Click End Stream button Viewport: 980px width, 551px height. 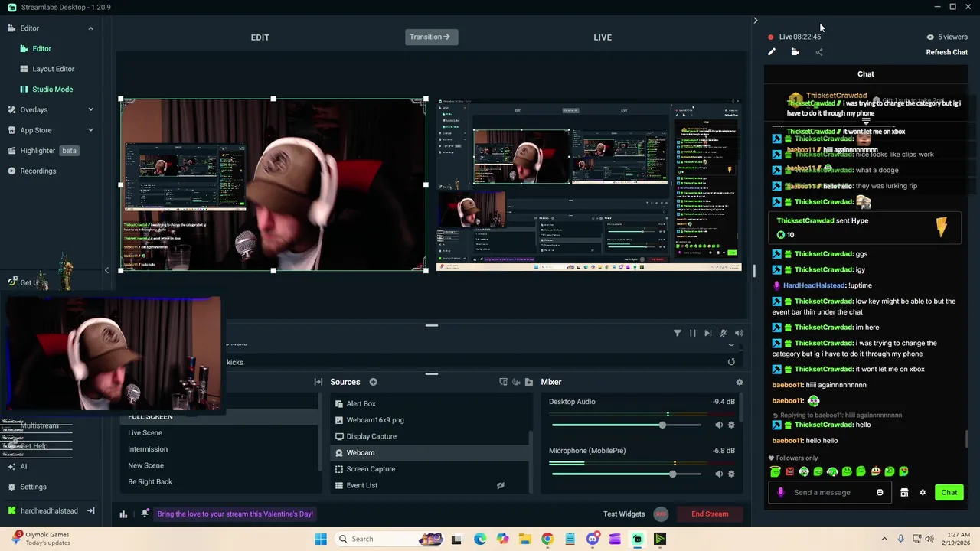pos(710,514)
